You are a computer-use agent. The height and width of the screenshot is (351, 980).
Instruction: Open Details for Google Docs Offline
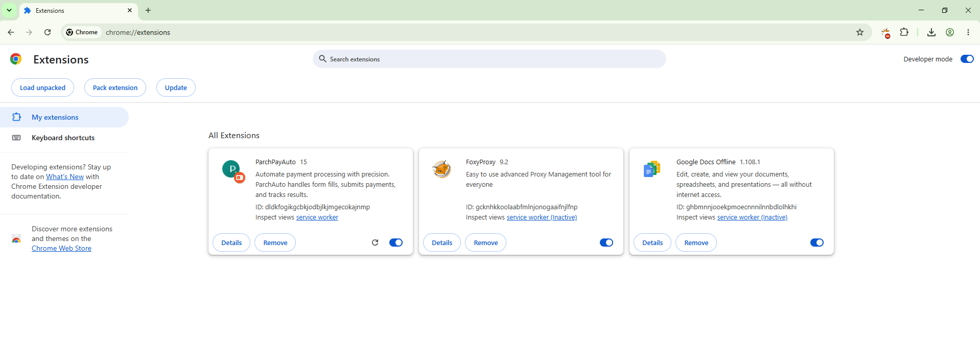pyautogui.click(x=652, y=243)
